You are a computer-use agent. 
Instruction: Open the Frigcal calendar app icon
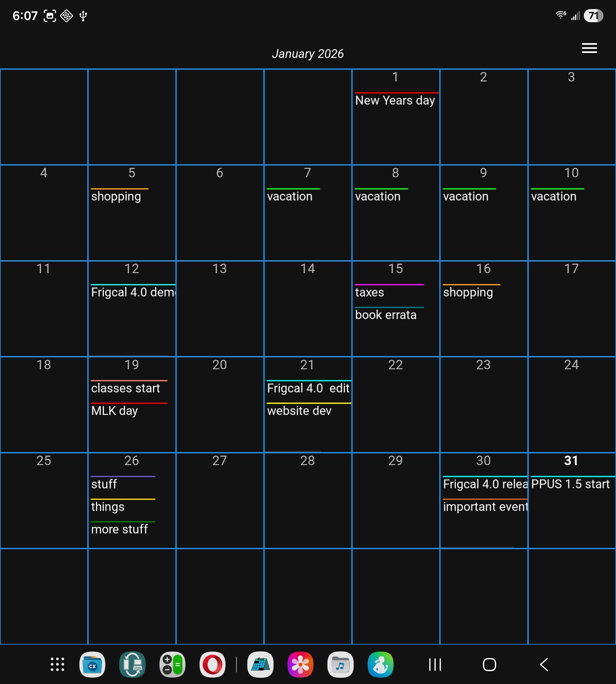tap(260, 664)
